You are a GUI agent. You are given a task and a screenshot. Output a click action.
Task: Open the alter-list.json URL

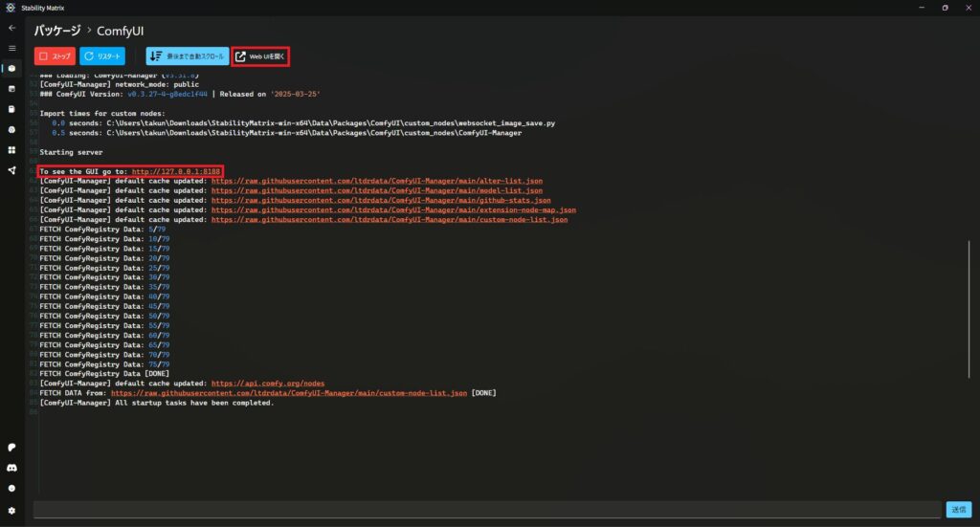[377, 181]
